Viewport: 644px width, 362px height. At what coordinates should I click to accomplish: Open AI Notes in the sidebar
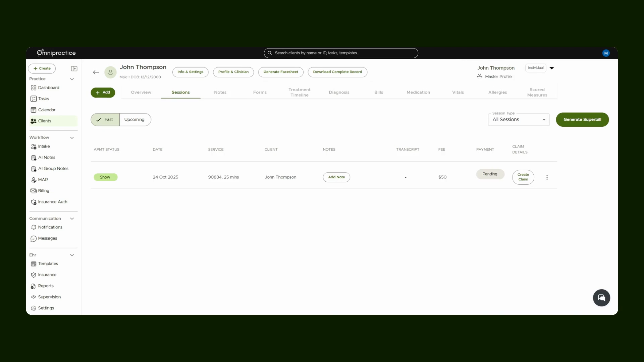coord(47,158)
